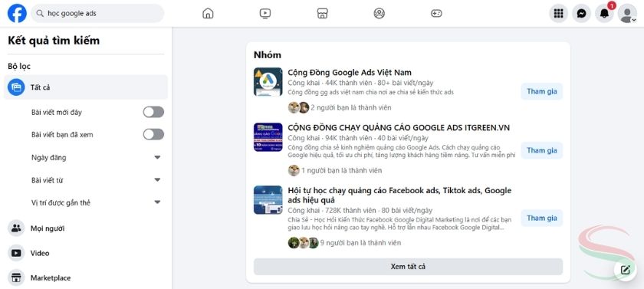Open the Groups icon in top navigation
This screenshot has width=644, height=289.
379,14
